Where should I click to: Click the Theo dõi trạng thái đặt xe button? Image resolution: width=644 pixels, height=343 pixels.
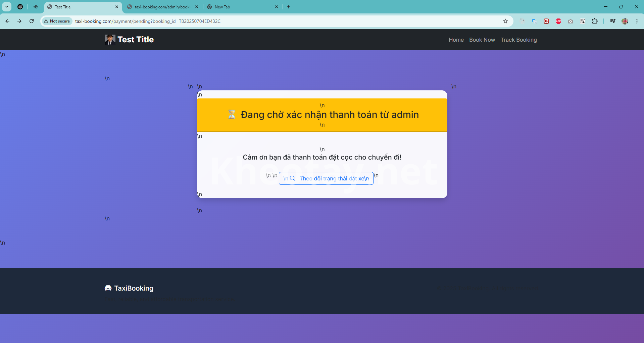tap(326, 178)
